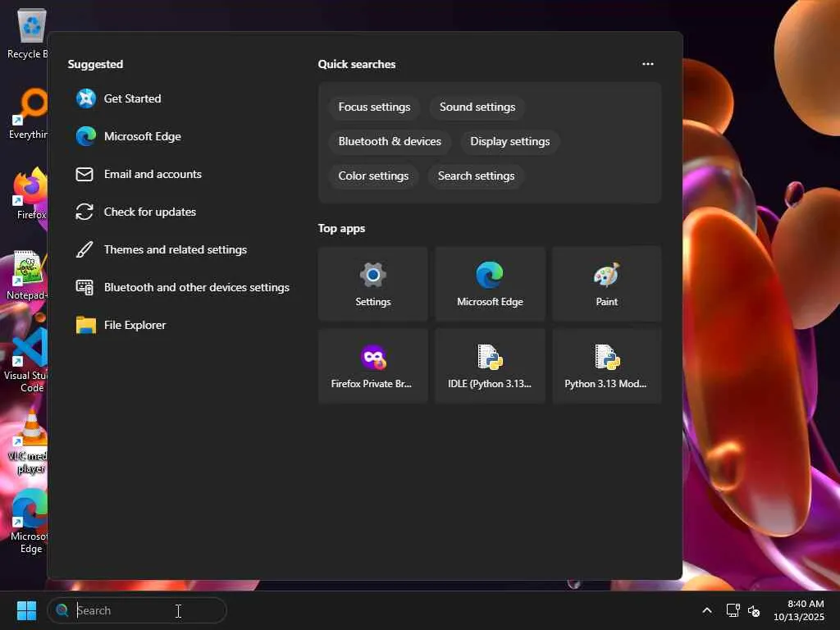Open the Windows Start button
This screenshot has width=840, height=630.
[26, 610]
